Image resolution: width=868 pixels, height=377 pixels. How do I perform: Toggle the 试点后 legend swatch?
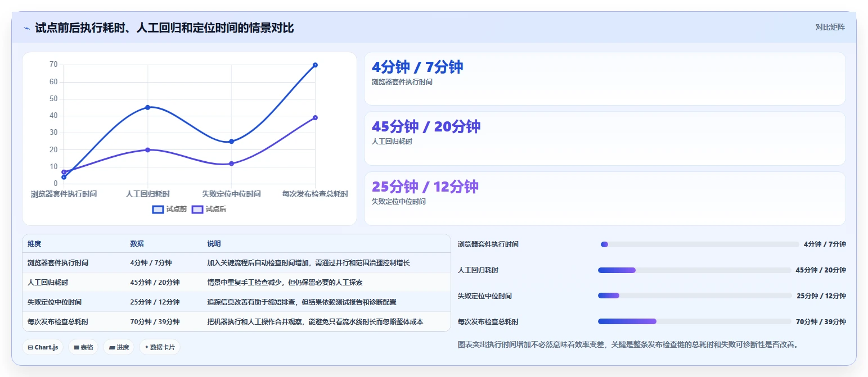[x=197, y=209]
